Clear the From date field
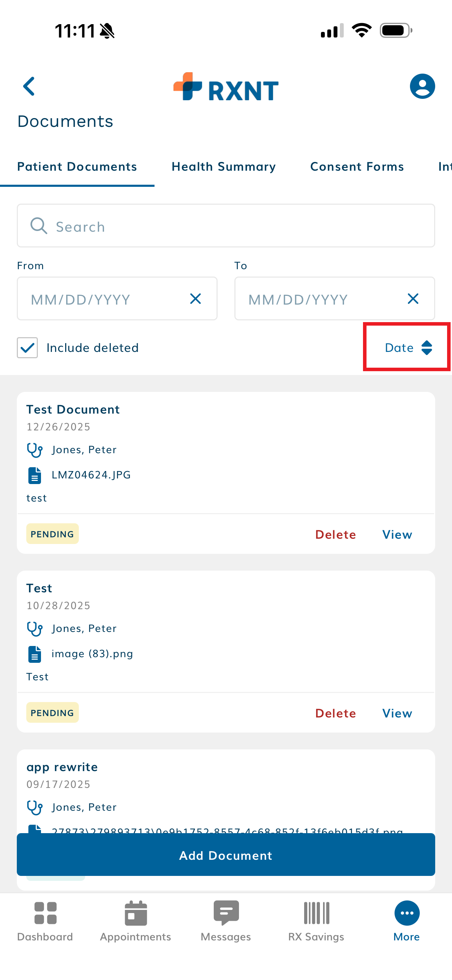 click(196, 299)
